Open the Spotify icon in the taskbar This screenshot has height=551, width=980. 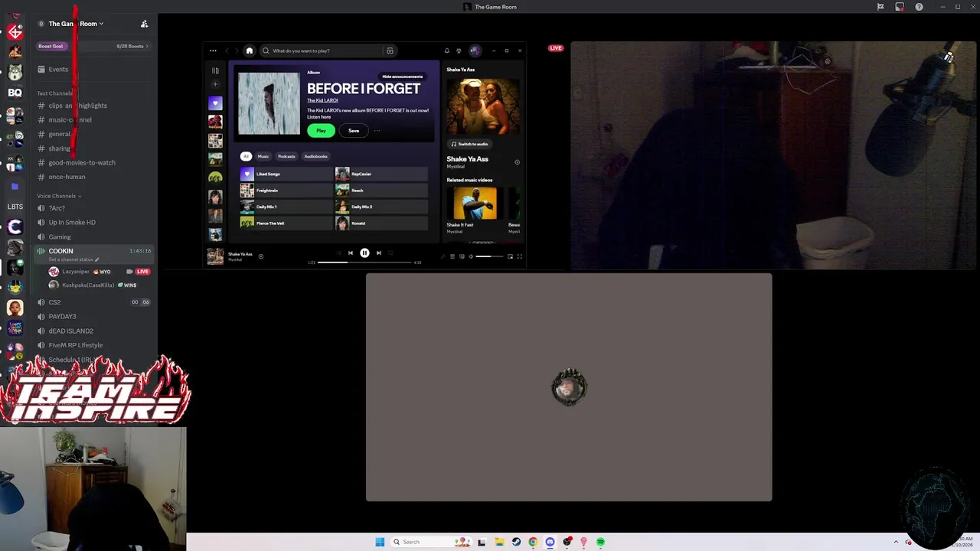coord(600,542)
